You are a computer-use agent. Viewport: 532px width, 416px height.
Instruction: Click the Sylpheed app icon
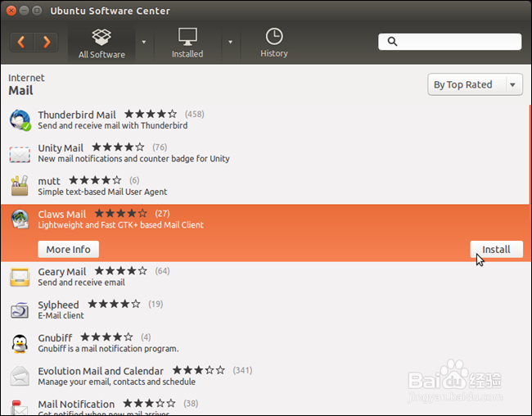20,310
